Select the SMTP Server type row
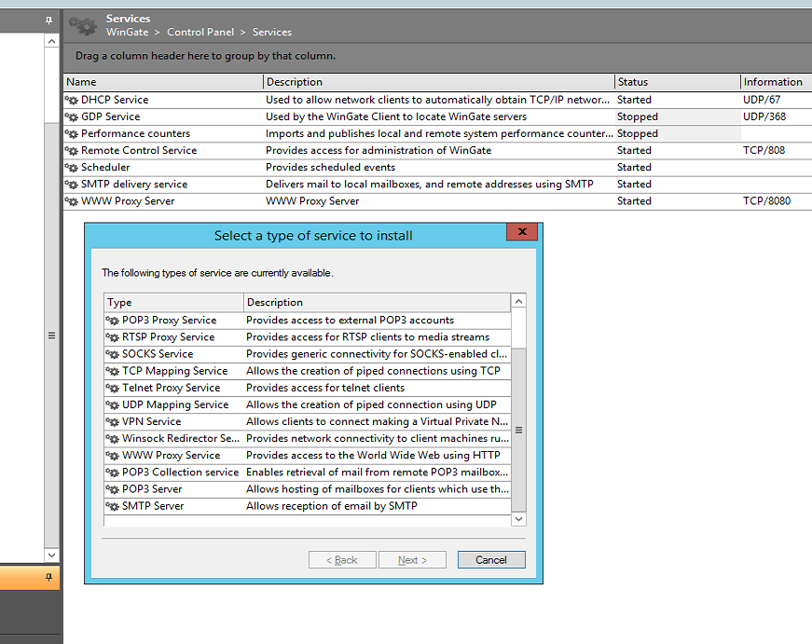Image resolution: width=812 pixels, height=644 pixels. [x=307, y=506]
